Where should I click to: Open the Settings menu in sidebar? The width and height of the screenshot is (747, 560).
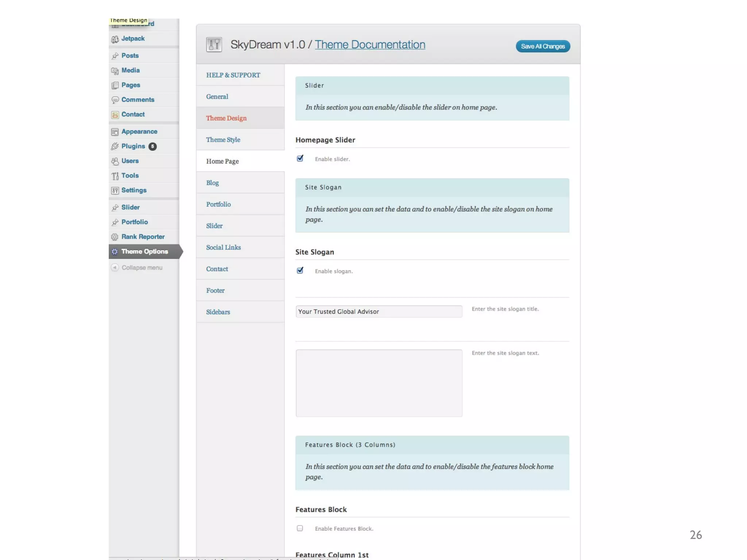[x=133, y=190]
